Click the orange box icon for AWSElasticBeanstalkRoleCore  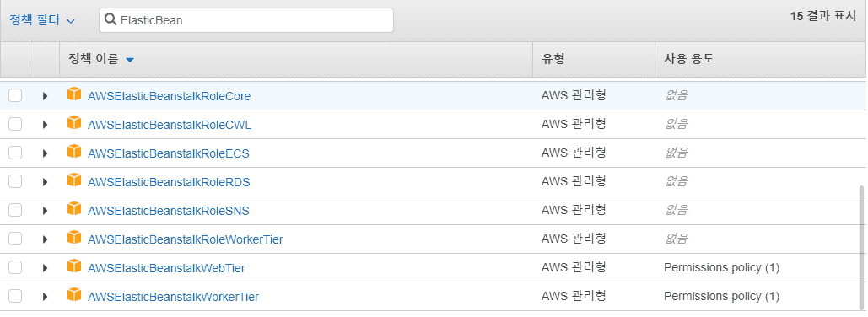pyautogui.click(x=74, y=94)
